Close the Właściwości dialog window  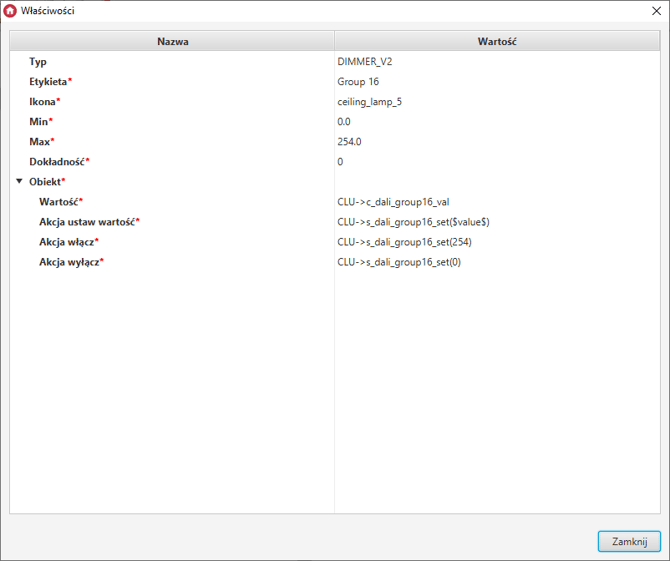coord(651,10)
